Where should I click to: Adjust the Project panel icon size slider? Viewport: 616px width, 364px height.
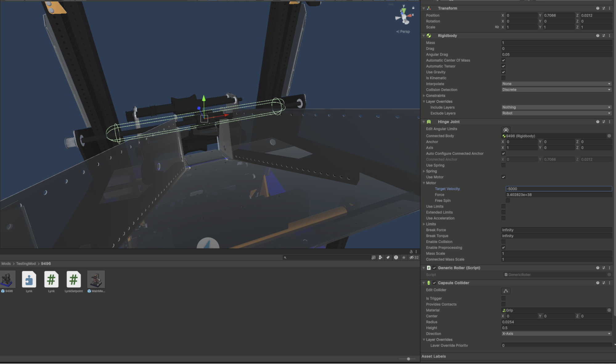tap(408, 359)
